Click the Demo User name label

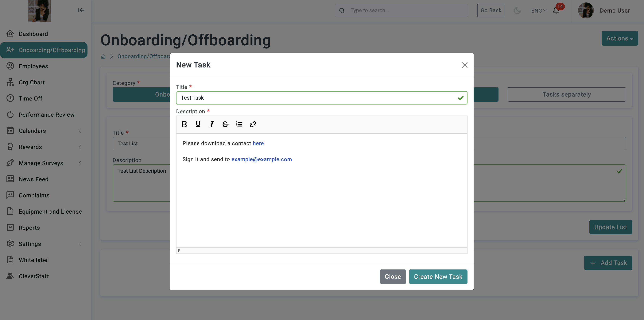pos(615,10)
